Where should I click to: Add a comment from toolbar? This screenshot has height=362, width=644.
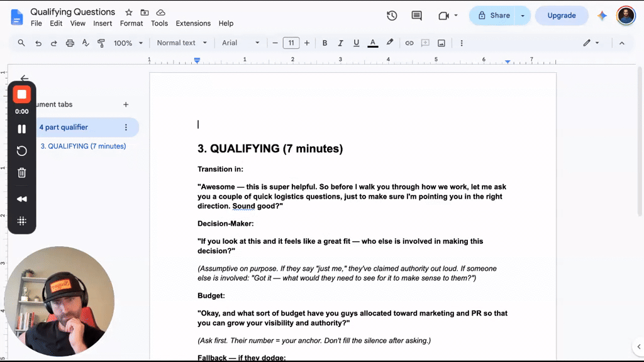pyautogui.click(x=425, y=43)
